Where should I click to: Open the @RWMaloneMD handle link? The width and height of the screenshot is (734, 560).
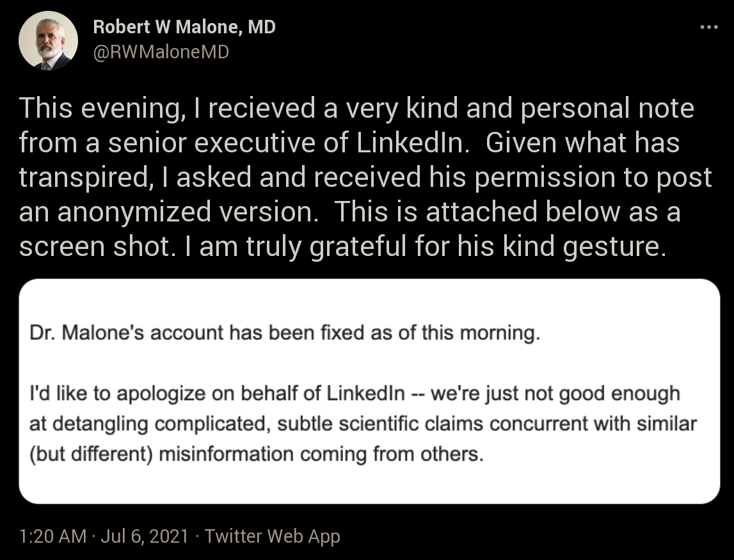(161, 51)
